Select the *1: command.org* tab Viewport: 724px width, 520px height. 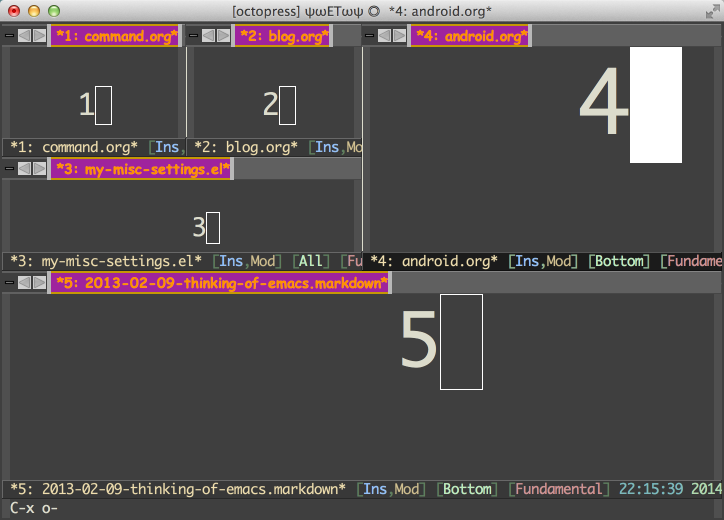pos(115,36)
